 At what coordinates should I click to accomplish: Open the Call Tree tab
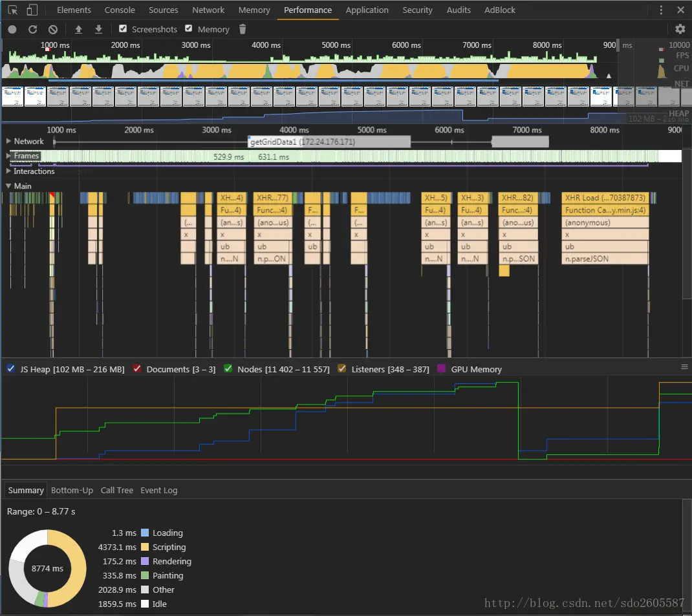(x=116, y=491)
